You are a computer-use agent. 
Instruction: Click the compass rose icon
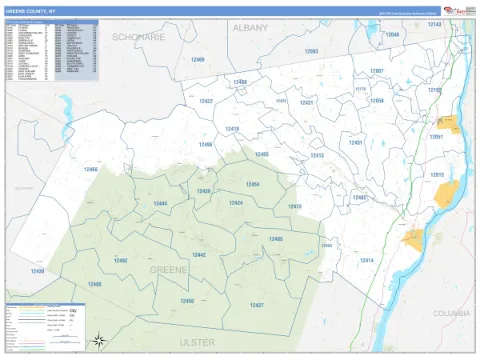point(99,341)
